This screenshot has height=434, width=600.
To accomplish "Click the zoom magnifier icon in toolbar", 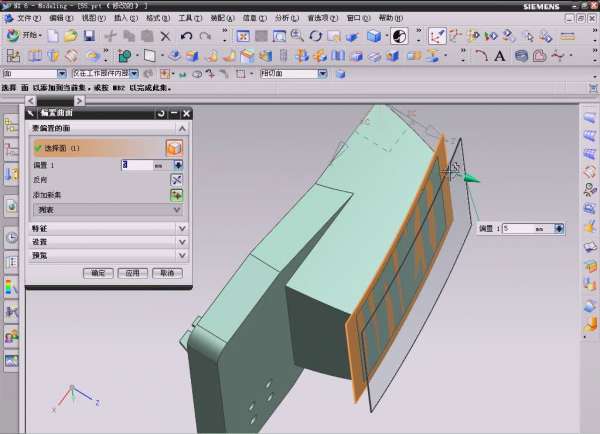I will coord(297,36).
